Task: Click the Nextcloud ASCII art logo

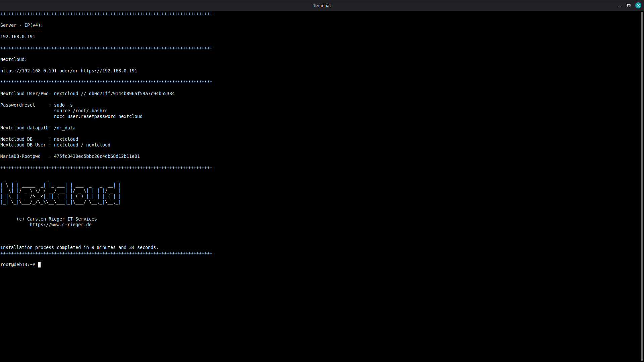Action: tap(60, 194)
